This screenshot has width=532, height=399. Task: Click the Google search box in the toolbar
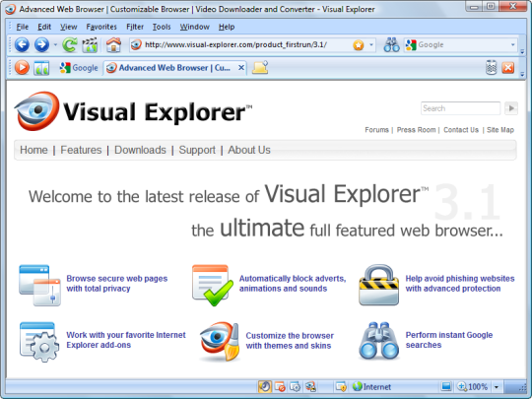pyautogui.click(x=460, y=44)
